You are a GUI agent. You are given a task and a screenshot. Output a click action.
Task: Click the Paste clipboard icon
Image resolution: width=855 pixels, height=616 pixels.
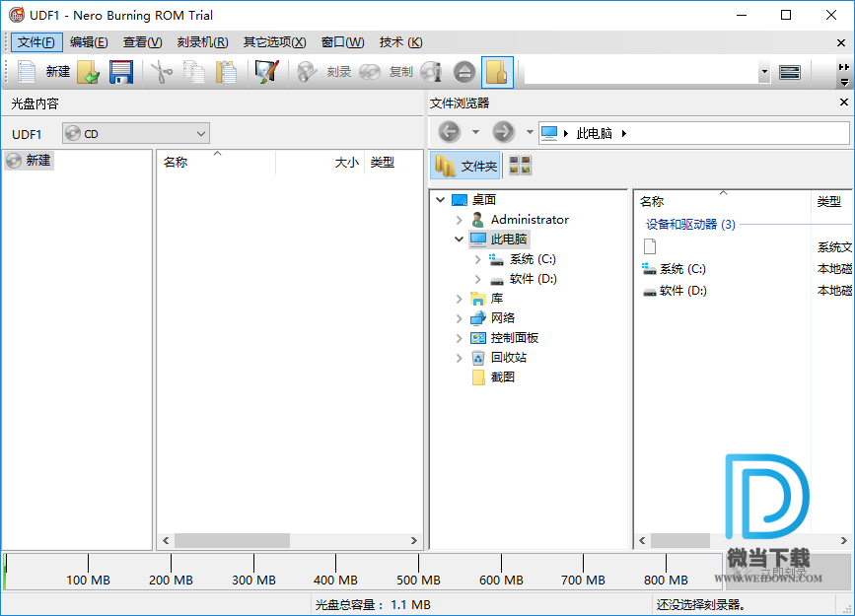click(226, 72)
